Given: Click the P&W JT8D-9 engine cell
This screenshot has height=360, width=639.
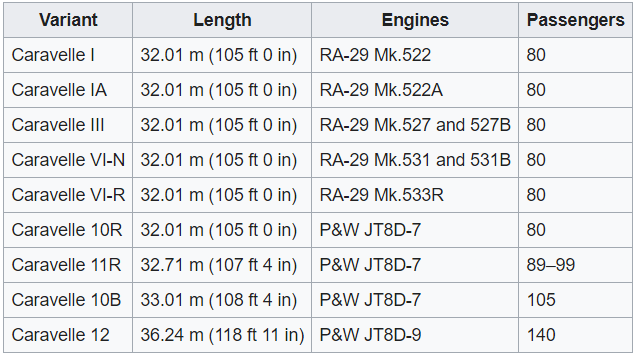Looking at the screenshot, I should pos(415,335).
